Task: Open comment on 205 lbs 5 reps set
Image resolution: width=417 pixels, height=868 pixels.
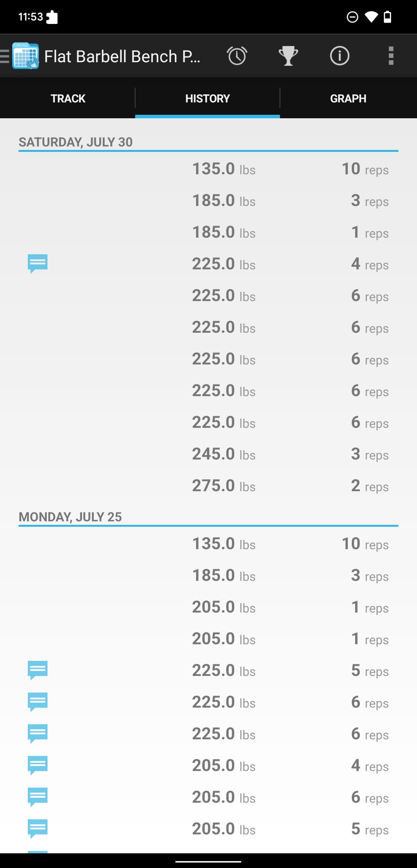Action: pyautogui.click(x=37, y=829)
